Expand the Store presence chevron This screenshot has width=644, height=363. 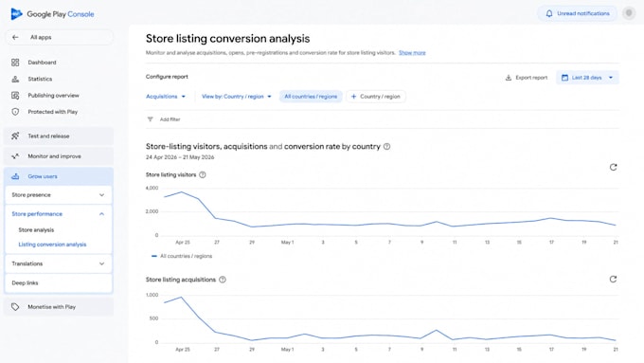pyautogui.click(x=102, y=195)
